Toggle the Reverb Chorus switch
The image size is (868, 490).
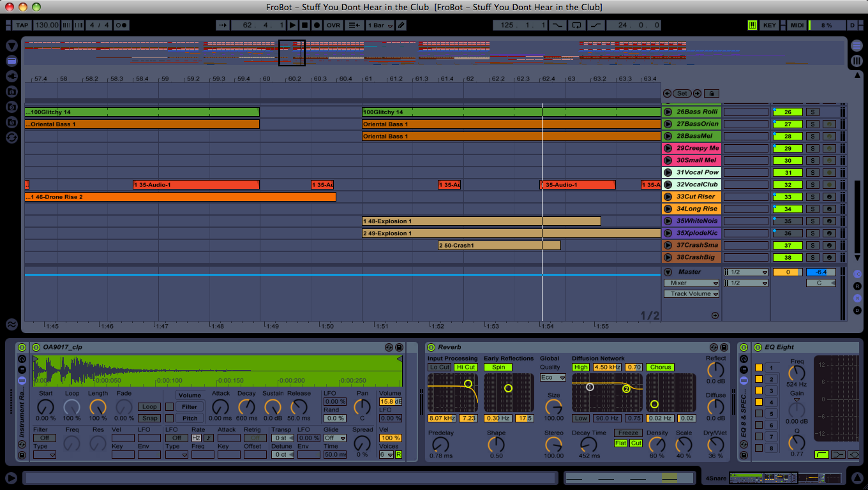[x=661, y=367]
